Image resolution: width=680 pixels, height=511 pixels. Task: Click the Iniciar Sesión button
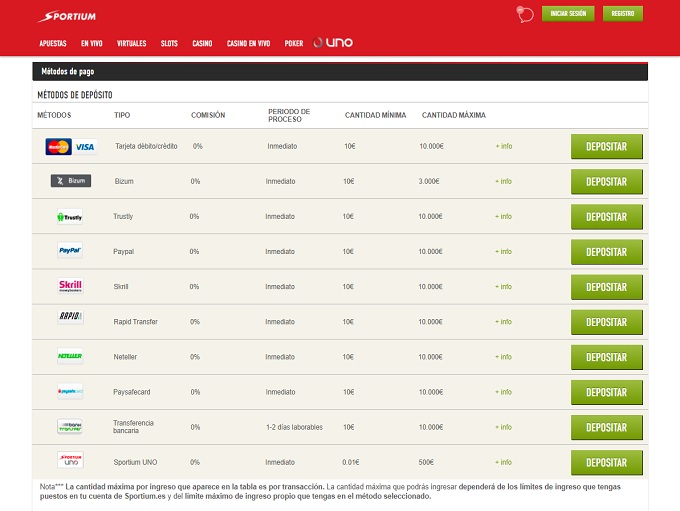tap(568, 14)
